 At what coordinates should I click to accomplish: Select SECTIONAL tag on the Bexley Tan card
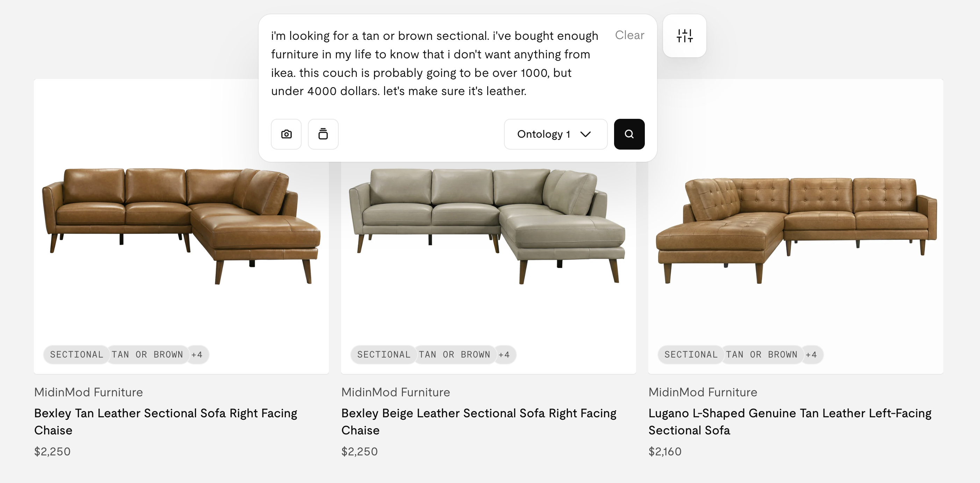point(77,354)
